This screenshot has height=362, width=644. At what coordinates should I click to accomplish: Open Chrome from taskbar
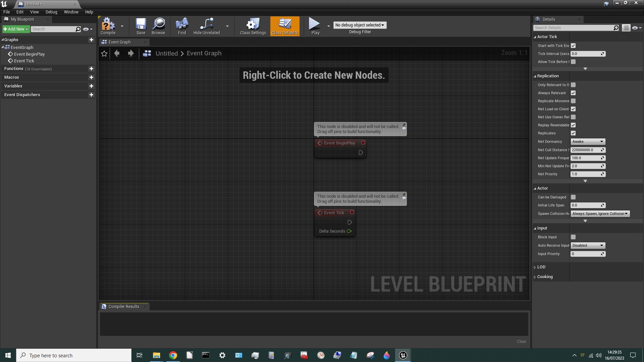pos(173,355)
